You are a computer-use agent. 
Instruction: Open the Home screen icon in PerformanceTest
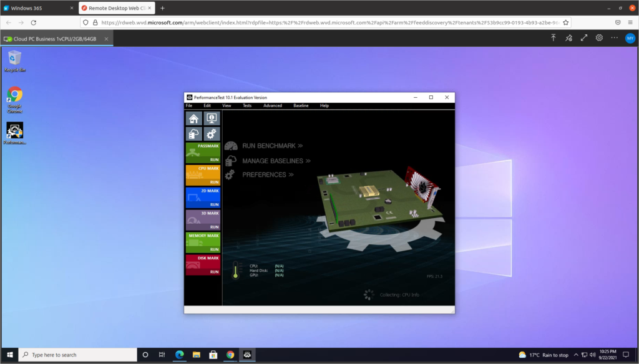coord(194,118)
